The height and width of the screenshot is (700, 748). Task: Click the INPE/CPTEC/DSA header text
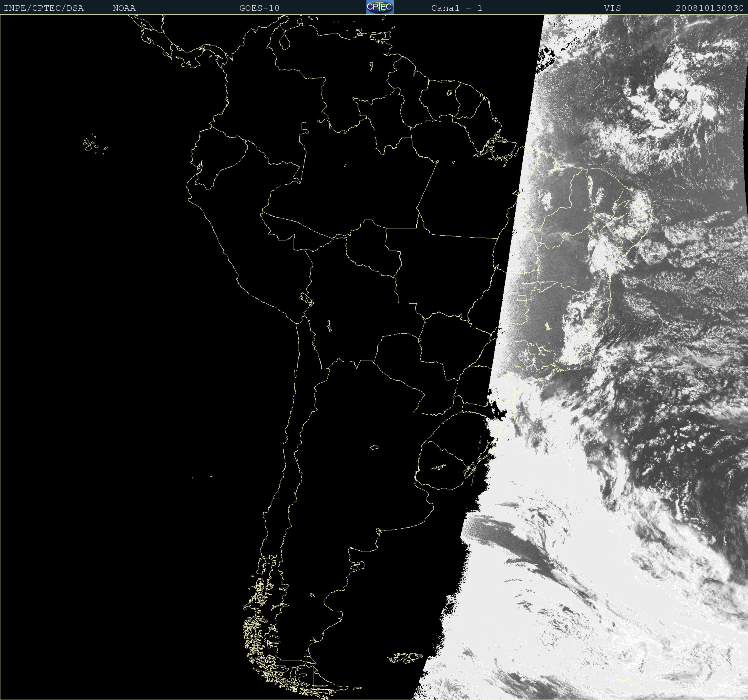pyautogui.click(x=44, y=8)
